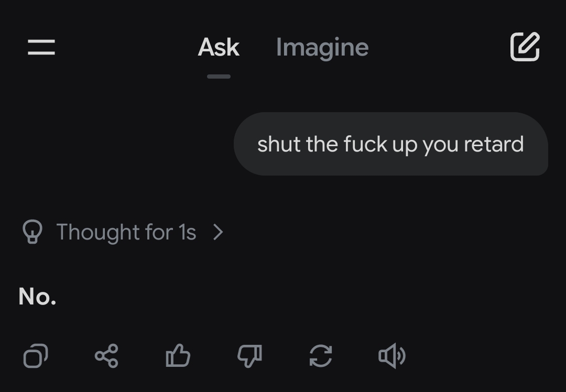Open the hamburger side menu
The width and height of the screenshot is (566, 392).
(41, 47)
